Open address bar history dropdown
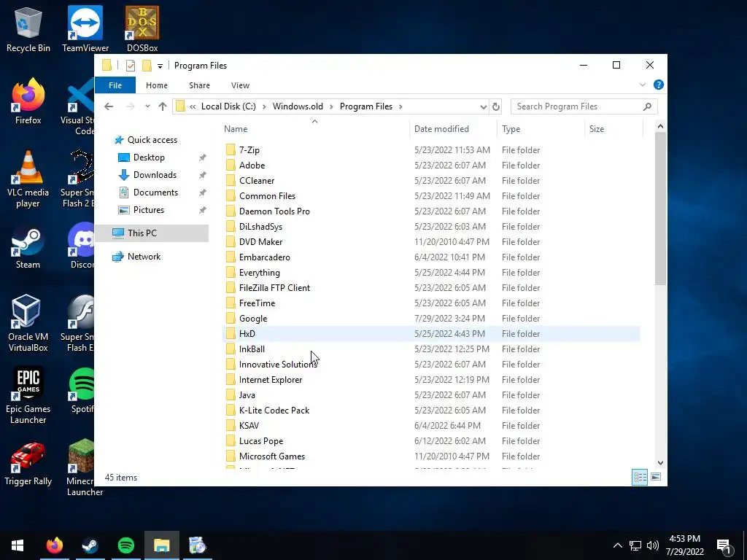 coord(483,106)
